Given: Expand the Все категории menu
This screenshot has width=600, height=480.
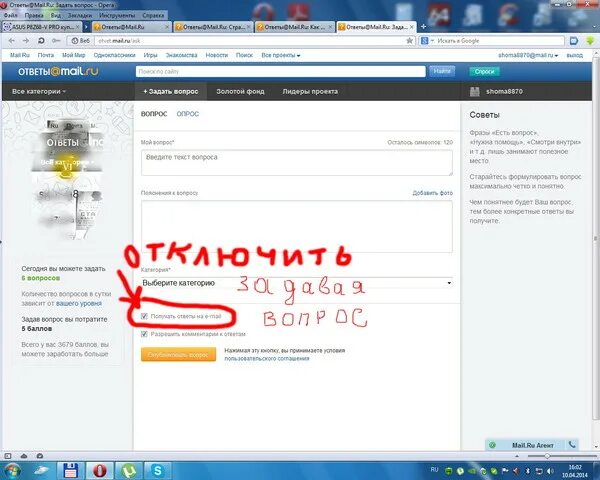Looking at the screenshot, I should pos(39,91).
